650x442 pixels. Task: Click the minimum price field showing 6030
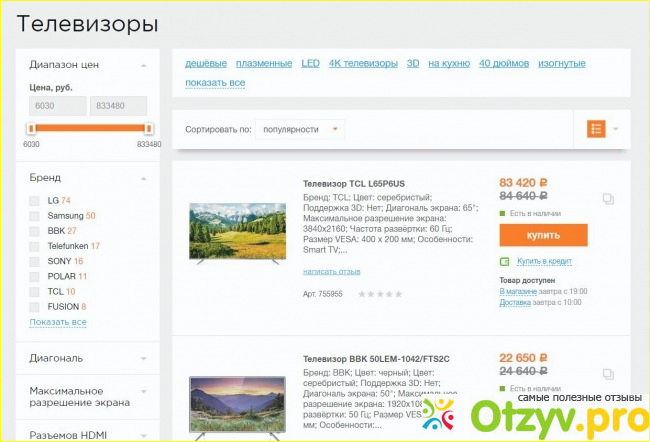coord(56,106)
